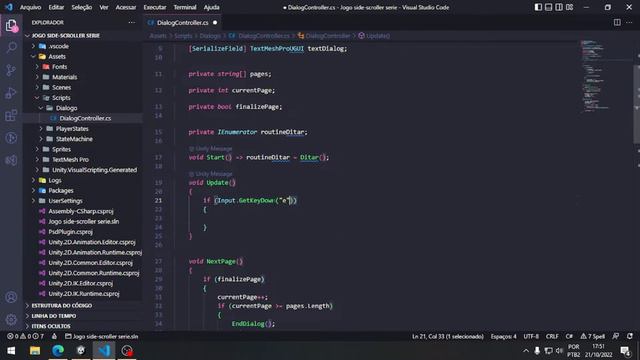Open Windows Start menu
The image size is (640, 360).
(x=11, y=351)
